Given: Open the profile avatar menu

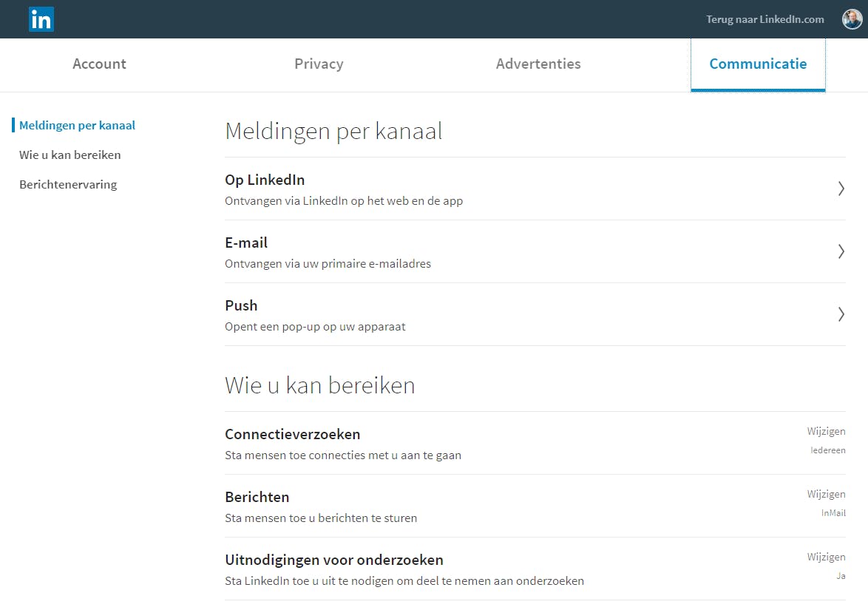Looking at the screenshot, I should coord(852,19).
